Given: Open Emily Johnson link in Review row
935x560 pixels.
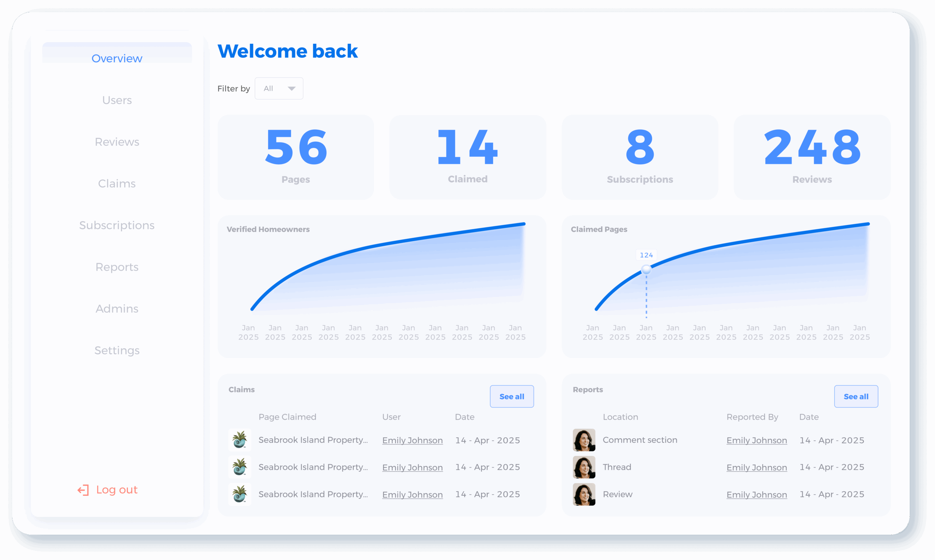Looking at the screenshot, I should [x=757, y=495].
